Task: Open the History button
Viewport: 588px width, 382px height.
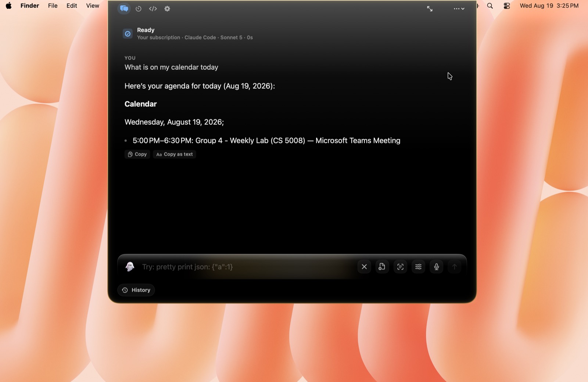Action: pyautogui.click(x=136, y=290)
